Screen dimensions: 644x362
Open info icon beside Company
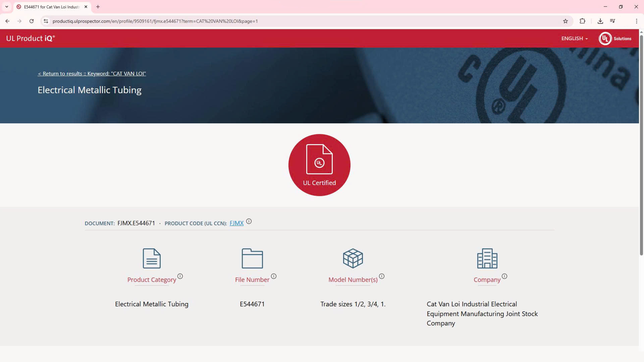coord(504,276)
